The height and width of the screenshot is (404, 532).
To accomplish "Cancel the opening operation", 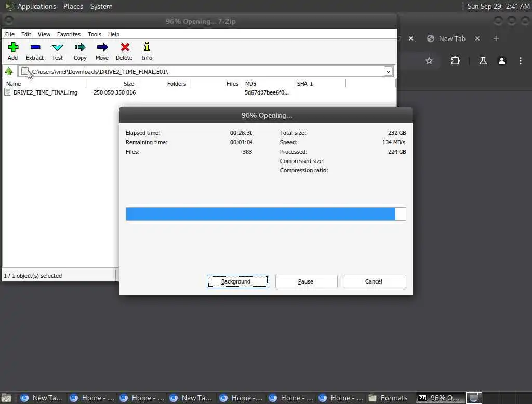I will pyautogui.click(x=375, y=281).
